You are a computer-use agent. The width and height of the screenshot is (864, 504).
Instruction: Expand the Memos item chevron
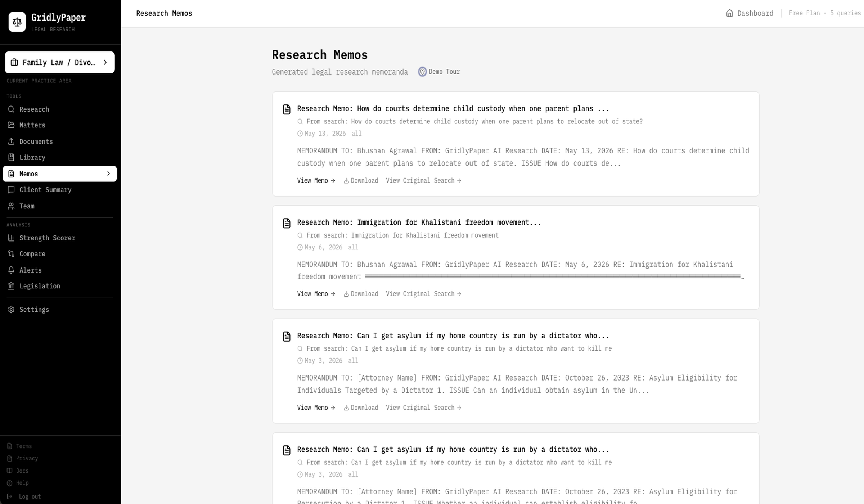coord(108,174)
